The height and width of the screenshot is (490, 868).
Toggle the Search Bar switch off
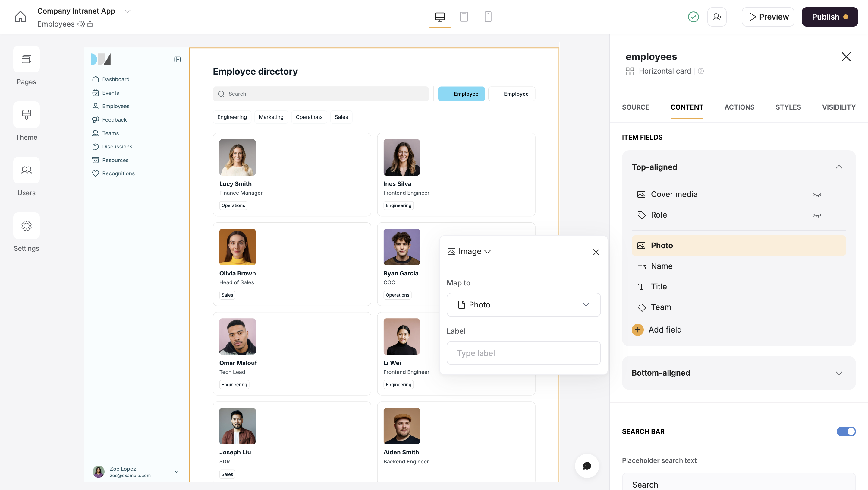pos(845,431)
